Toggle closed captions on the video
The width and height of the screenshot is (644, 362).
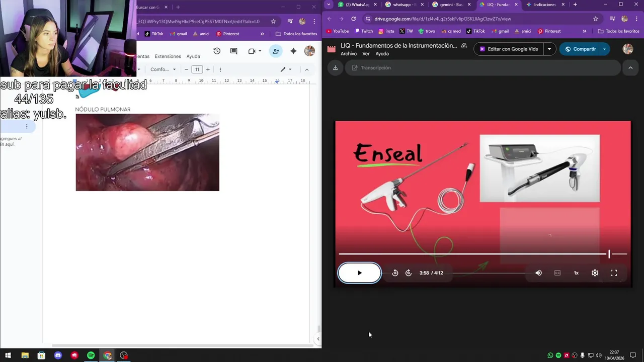(x=557, y=273)
